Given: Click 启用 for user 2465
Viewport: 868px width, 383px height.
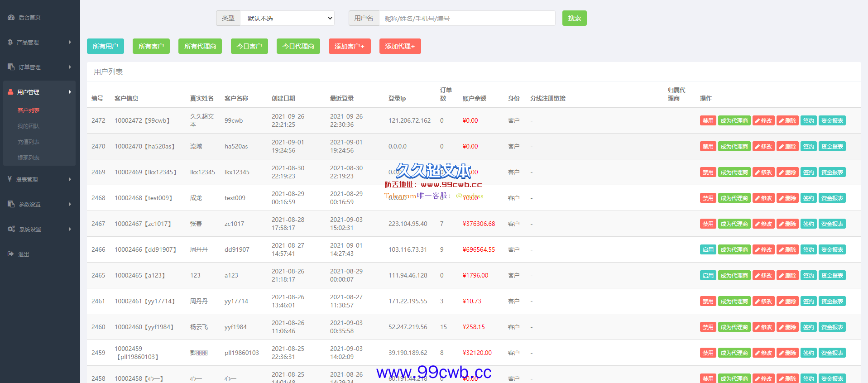Looking at the screenshot, I should 708,275.
